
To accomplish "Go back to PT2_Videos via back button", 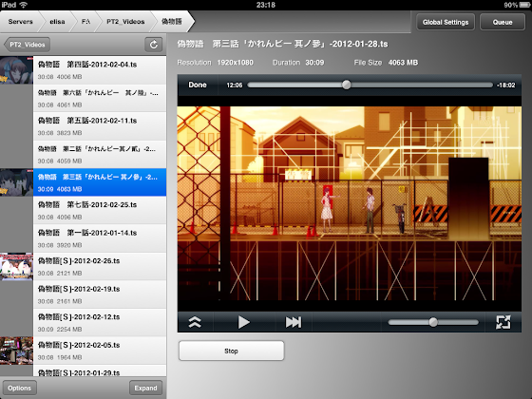I will [28, 45].
